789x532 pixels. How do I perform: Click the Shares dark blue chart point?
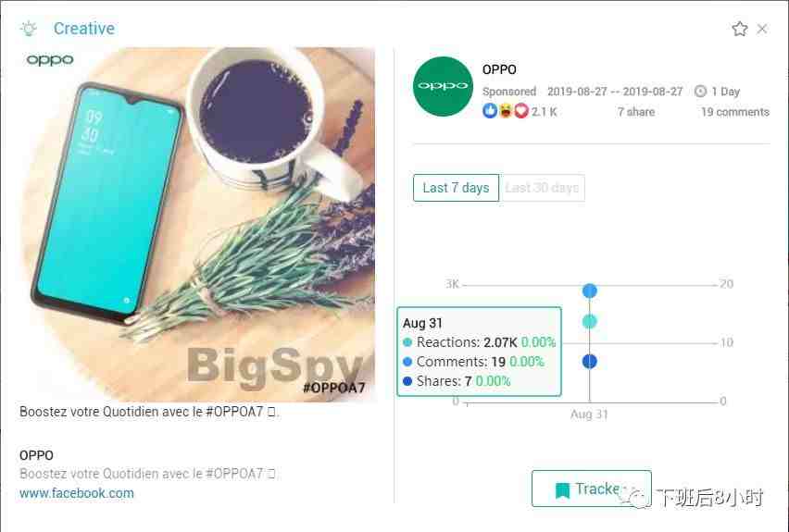point(589,361)
